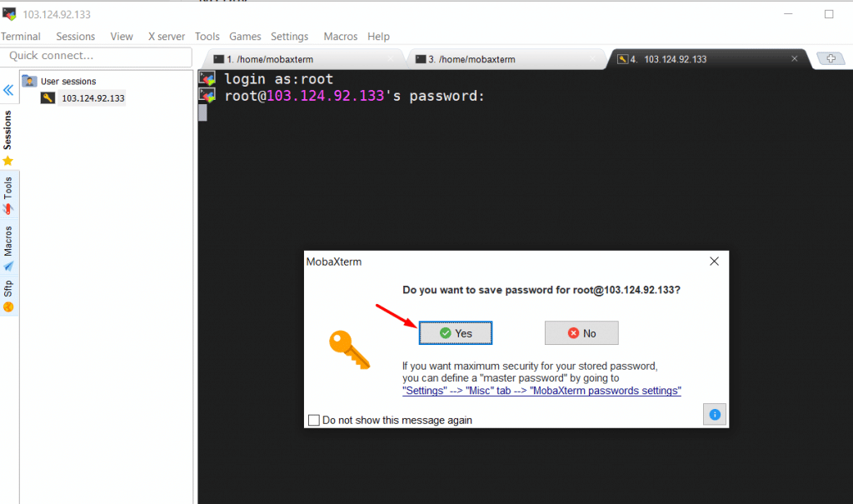
Task: Switch to tab 1 /home/mobaxterm
Action: [x=302, y=59]
